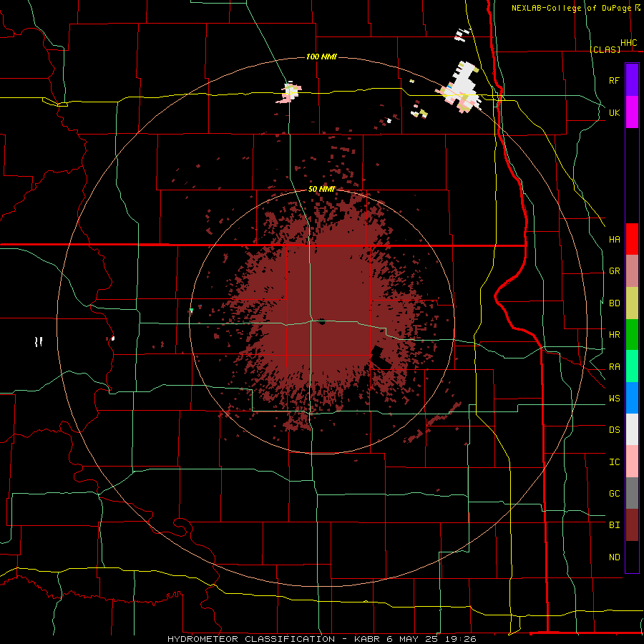The width and height of the screenshot is (644, 644).
Task: Pick the HR green legend swatch
Action: tap(632, 335)
